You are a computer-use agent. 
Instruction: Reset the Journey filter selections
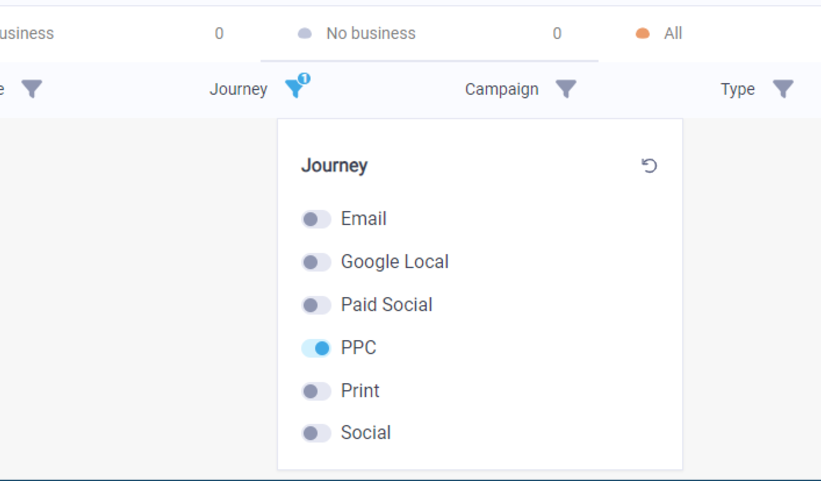click(649, 166)
